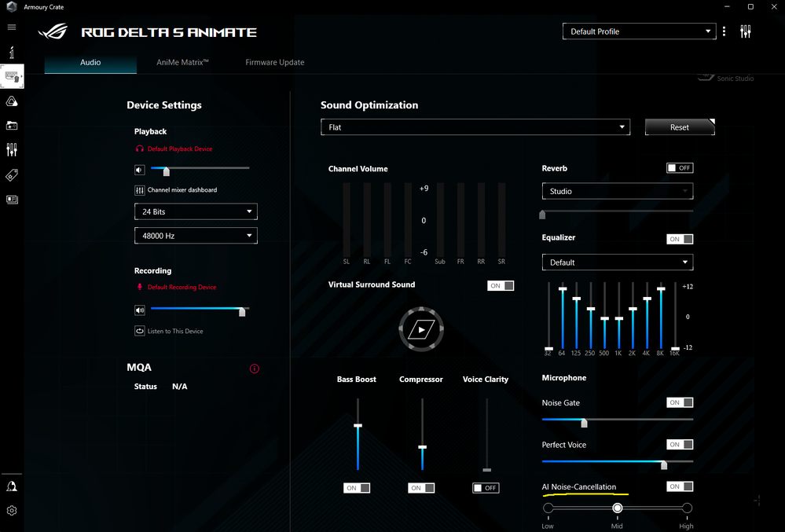Switch to the Audio tab
Image resolution: width=785 pixels, height=532 pixels.
tap(90, 63)
